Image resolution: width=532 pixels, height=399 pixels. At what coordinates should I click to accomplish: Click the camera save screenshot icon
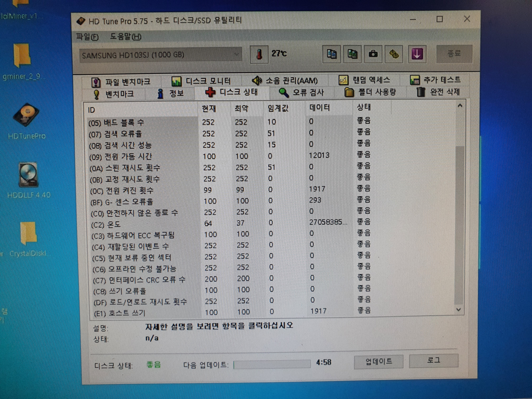373,54
